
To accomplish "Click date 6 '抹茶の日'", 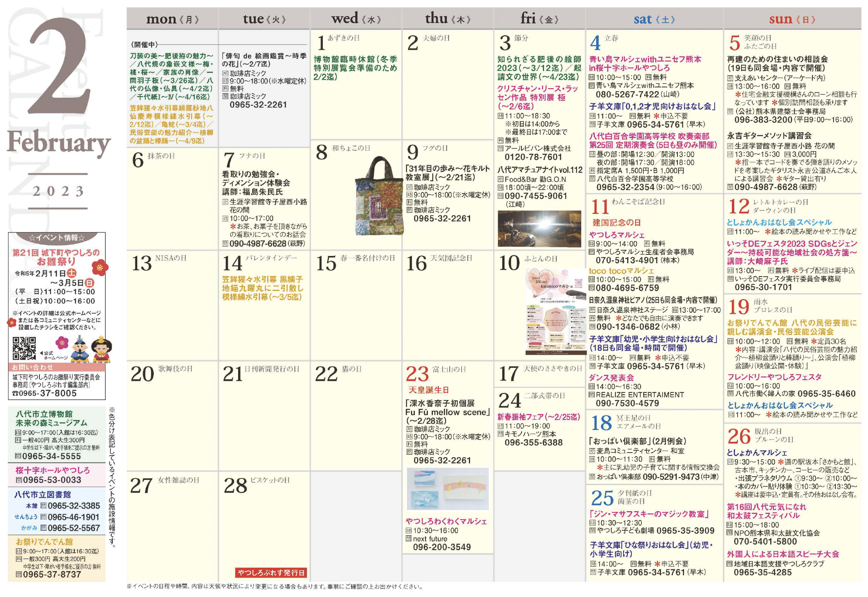I will [153, 159].
